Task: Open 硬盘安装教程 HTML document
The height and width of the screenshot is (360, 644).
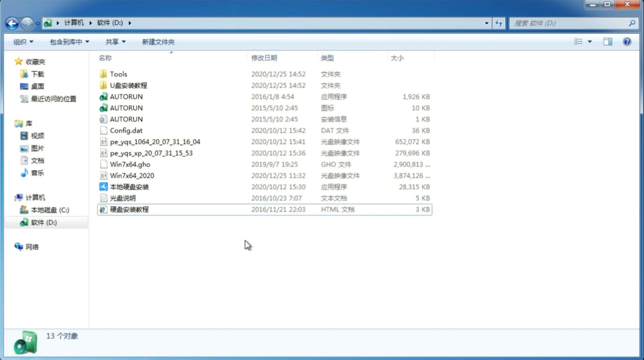Action: coord(129,209)
